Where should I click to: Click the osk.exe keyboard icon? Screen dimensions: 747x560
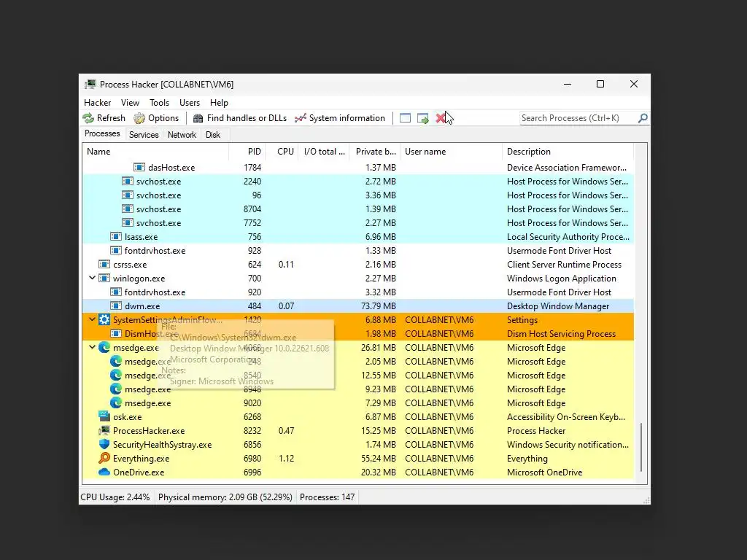104,416
